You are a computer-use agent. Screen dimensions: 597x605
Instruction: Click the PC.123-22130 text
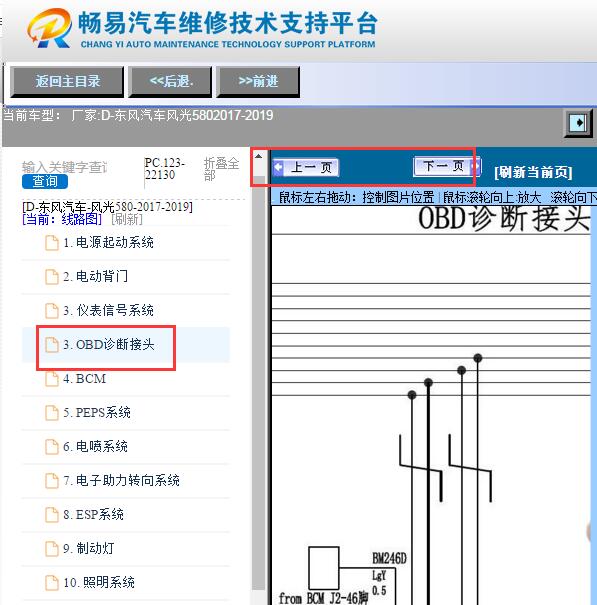164,169
